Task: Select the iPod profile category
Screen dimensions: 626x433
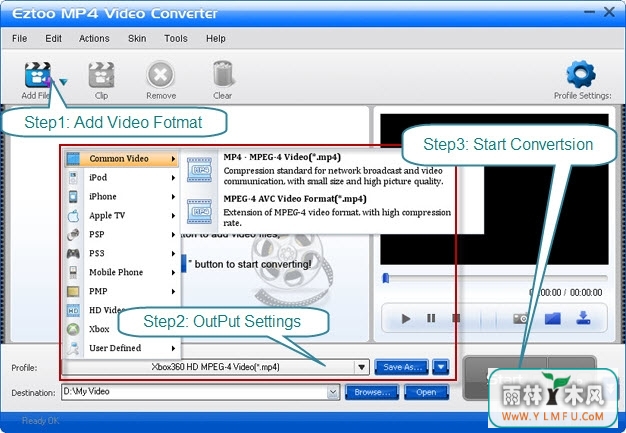Action: pyautogui.click(x=122, y=178)
